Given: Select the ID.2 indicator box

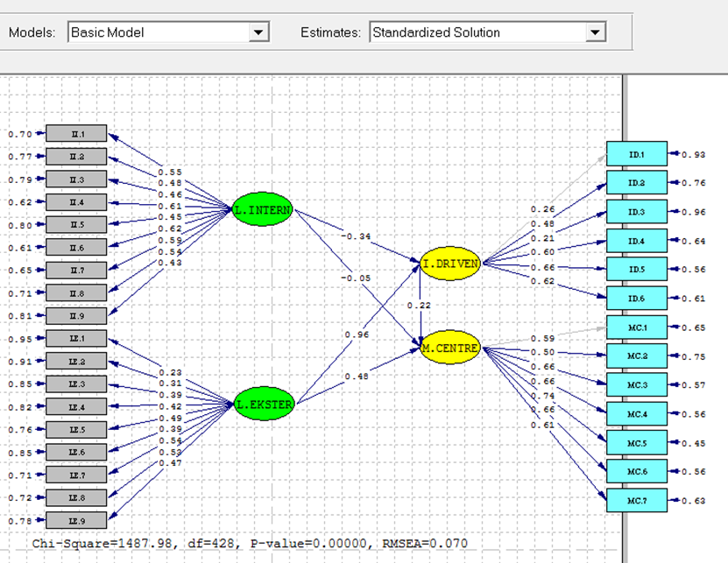Looking at the screenshot, I should click(x=637, y=182).
